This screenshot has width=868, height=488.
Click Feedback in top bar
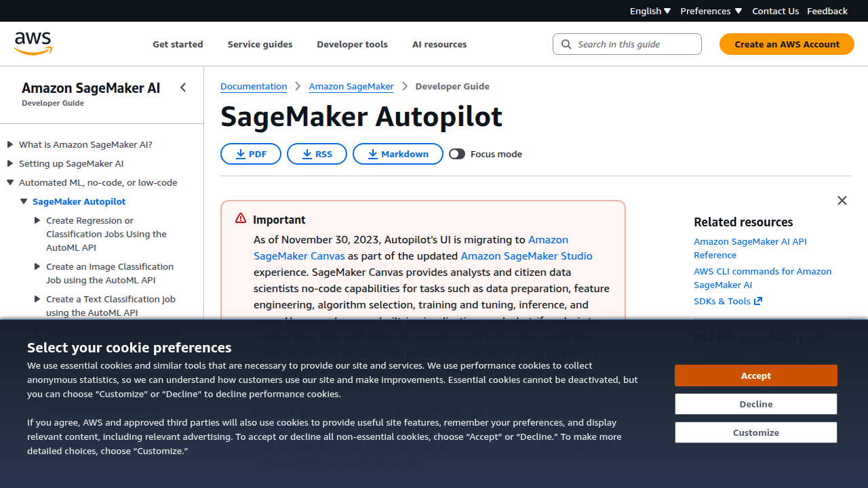827,11
